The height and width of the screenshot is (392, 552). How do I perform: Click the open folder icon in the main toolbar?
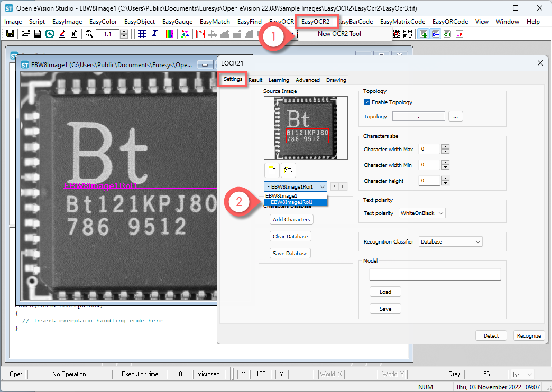coord(25,34)
